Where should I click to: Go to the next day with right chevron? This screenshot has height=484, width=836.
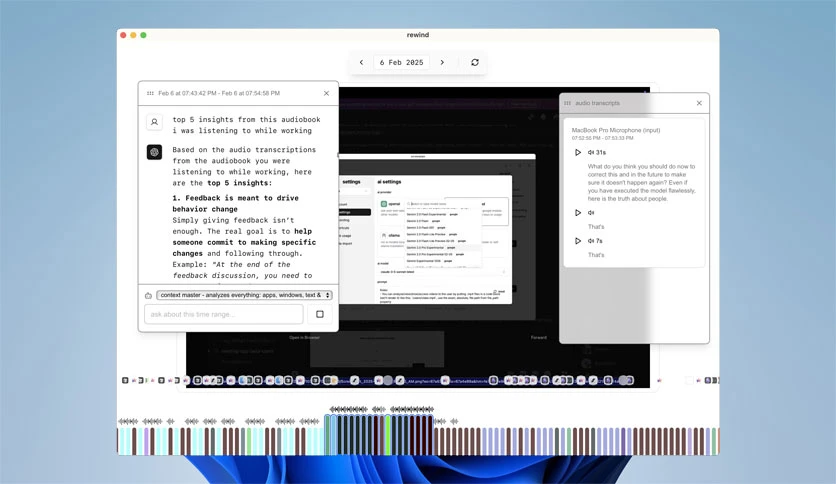pyautogui.click(x=442, y=62)
